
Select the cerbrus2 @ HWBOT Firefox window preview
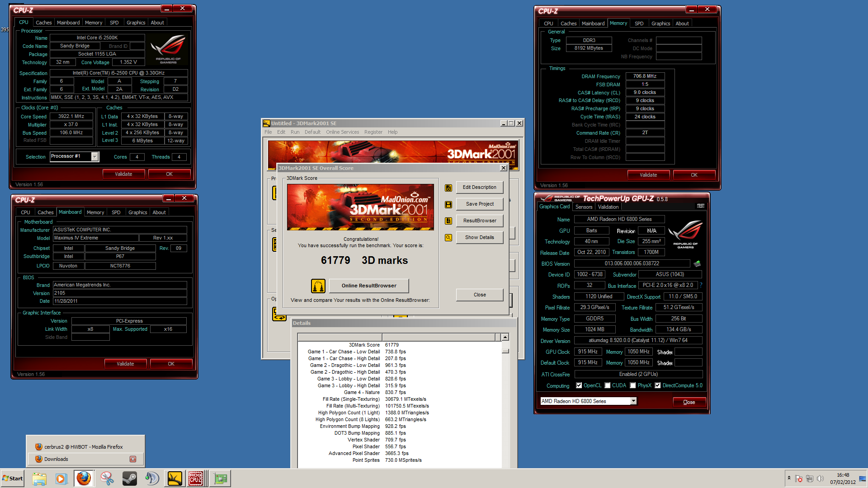(85, 447)
